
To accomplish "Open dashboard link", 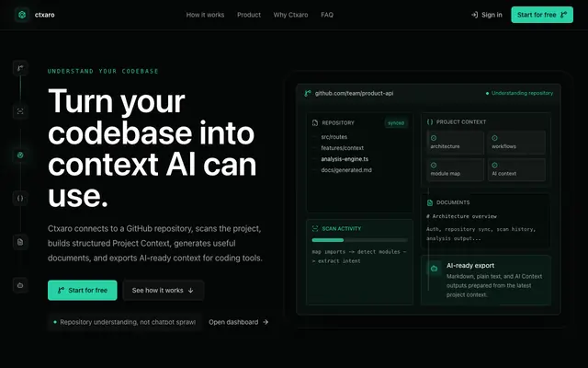I will pyautogui.click(x=239, y=322).
